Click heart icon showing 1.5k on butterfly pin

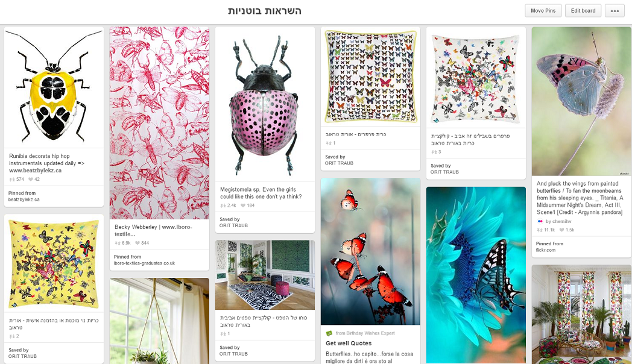pos(561,230)
